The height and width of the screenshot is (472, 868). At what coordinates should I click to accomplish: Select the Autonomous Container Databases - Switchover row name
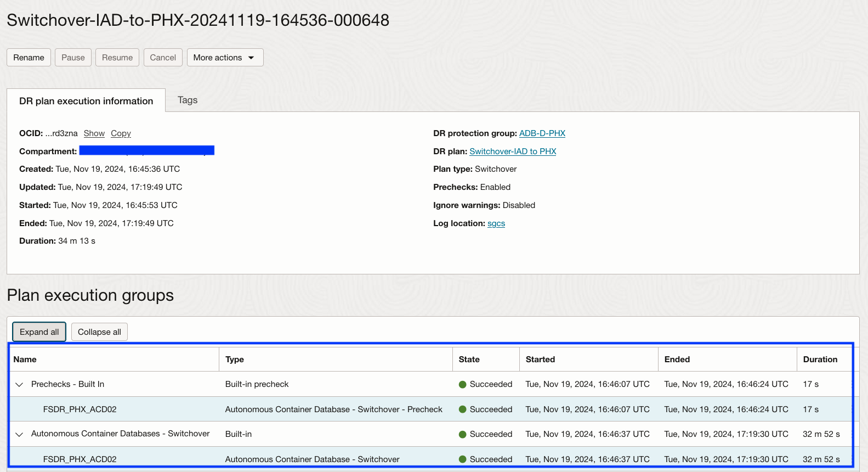coord(120,434)
